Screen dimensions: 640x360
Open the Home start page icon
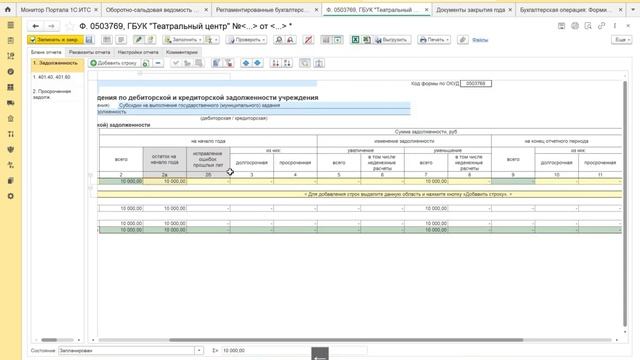tap(7, 9)
